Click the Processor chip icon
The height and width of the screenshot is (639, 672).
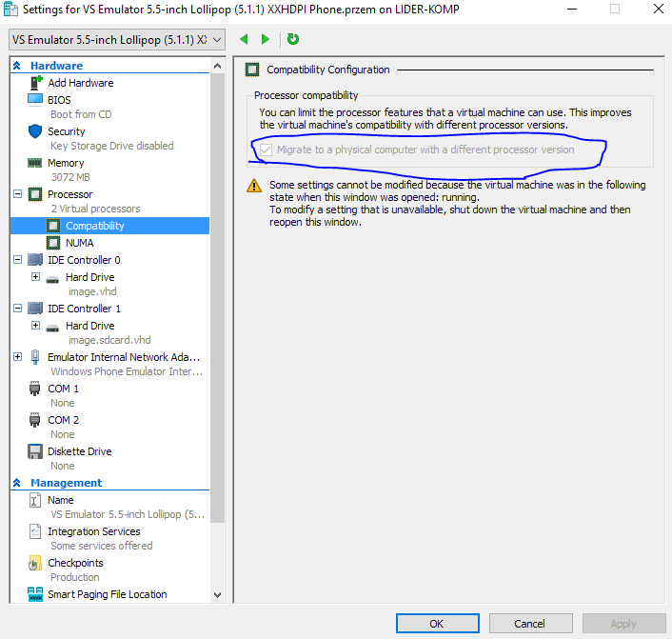[x=35, y=194]
